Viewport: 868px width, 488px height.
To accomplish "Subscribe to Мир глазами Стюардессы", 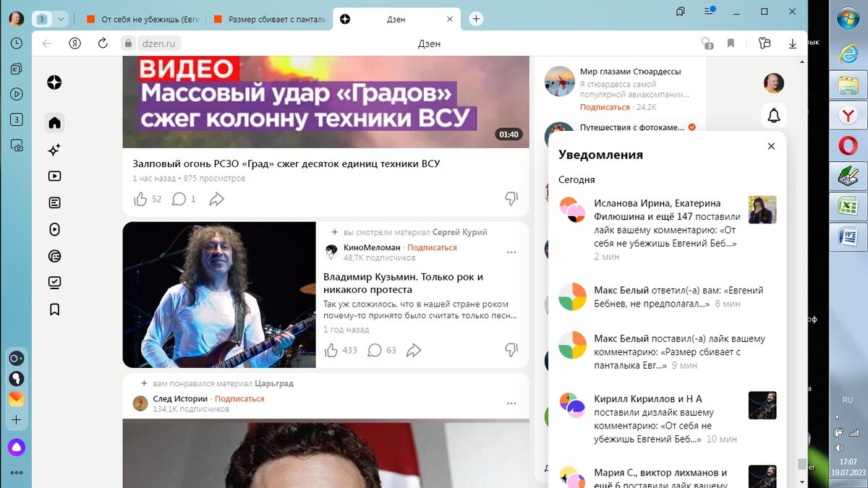I will 605,107.
